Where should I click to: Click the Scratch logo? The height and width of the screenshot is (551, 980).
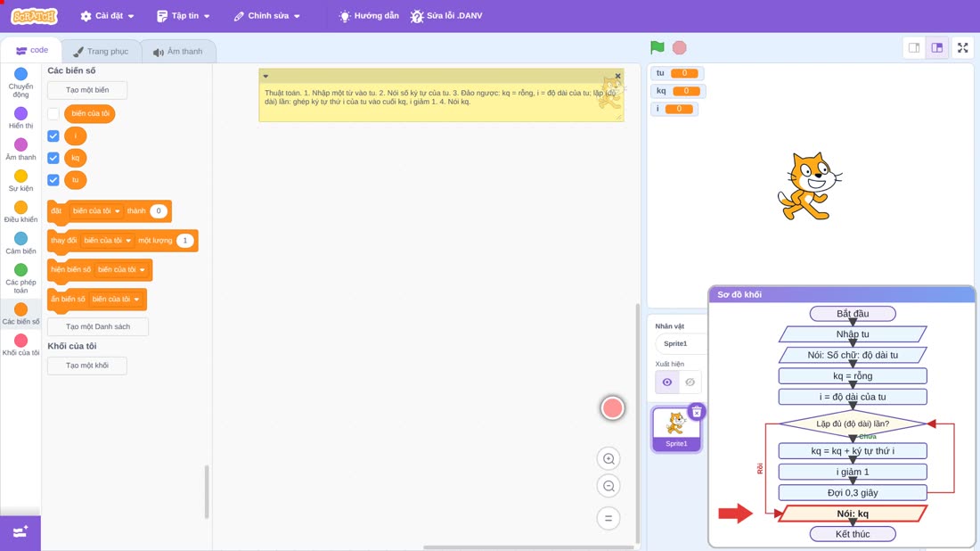pyautogui.click(x=35, y=16)
